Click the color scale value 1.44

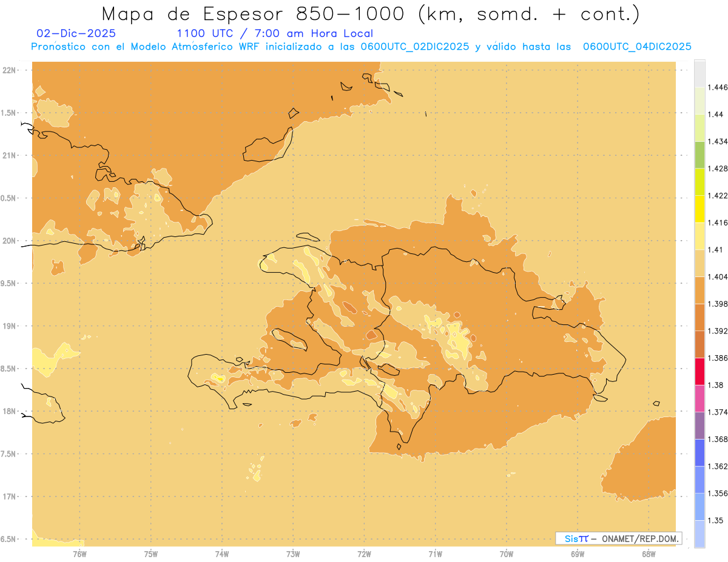tap(716, 115)
